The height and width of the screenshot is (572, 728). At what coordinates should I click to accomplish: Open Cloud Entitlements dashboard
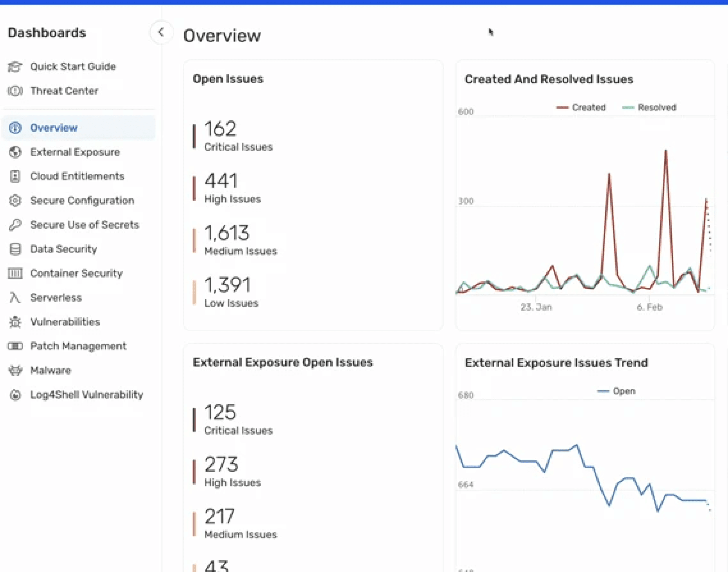pyautogui.click(x=78, y=176)
